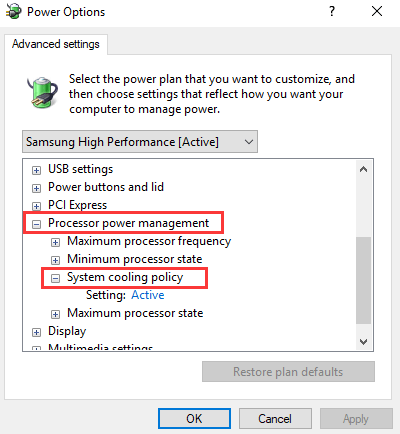The width and height of the screenshot is (400, 434).
Task: Click the settings list scrollbar down arrow
Action: pyautogui.click(x=363, y=342)
